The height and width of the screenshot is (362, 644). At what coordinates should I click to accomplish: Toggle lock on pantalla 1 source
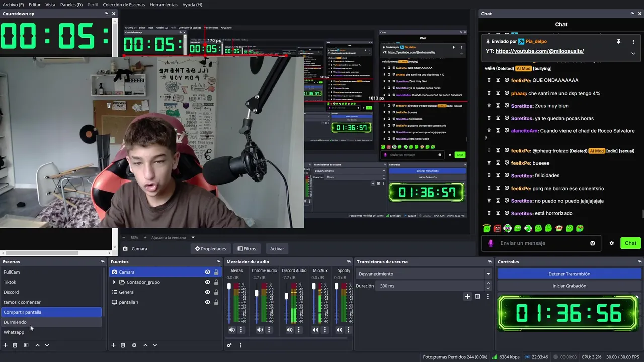[216, 302]
